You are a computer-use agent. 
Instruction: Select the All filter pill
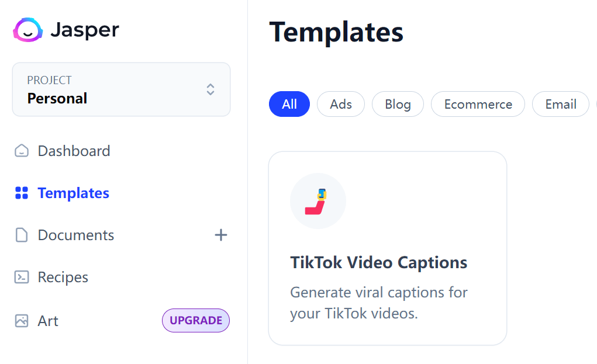[x=289, y=104]
